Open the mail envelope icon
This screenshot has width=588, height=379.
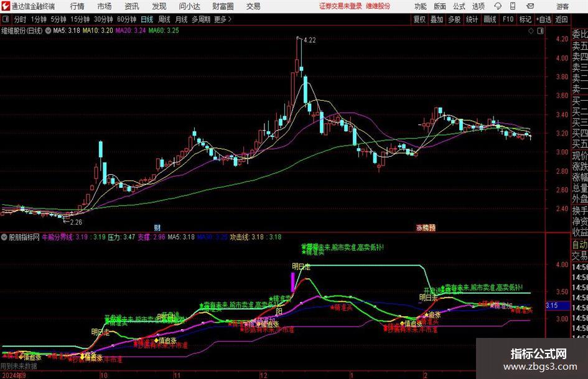coord(530,6)
